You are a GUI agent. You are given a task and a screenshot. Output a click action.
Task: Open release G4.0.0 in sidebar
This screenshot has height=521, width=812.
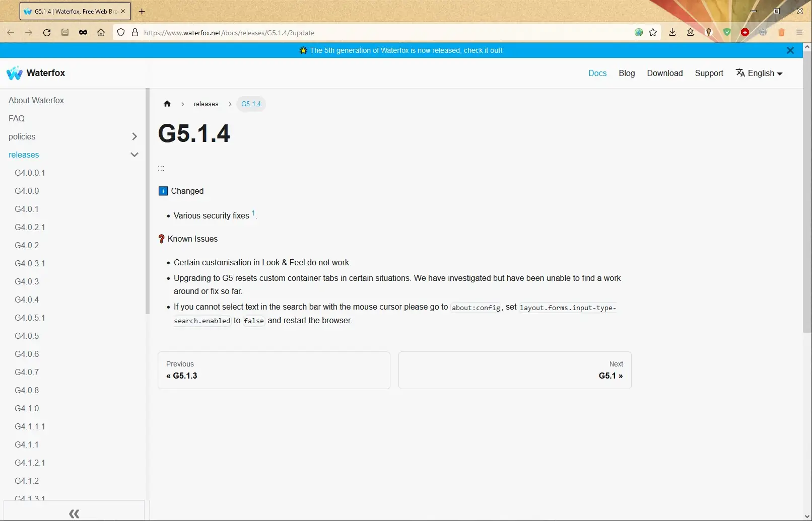pos(27,191)
